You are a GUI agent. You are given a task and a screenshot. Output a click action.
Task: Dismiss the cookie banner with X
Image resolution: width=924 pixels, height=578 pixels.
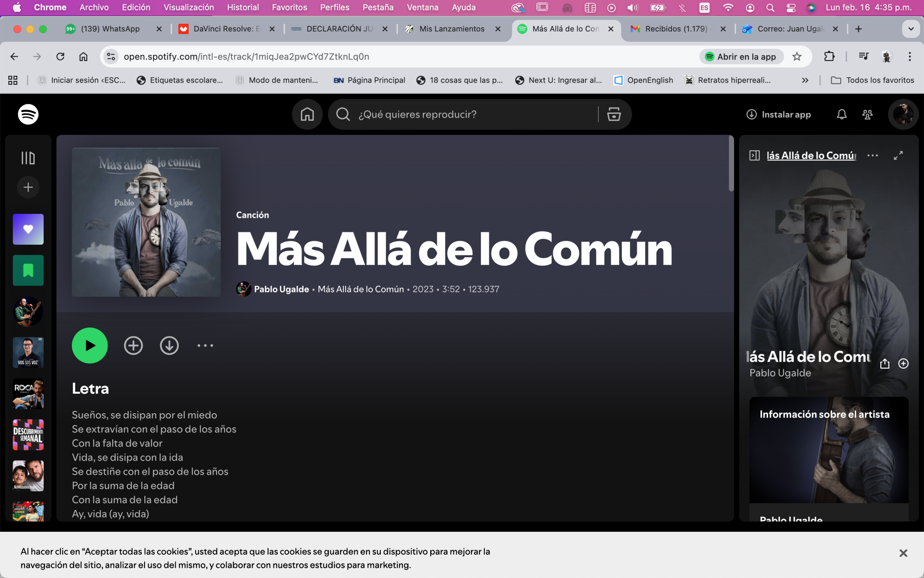(x=903, y=553)
